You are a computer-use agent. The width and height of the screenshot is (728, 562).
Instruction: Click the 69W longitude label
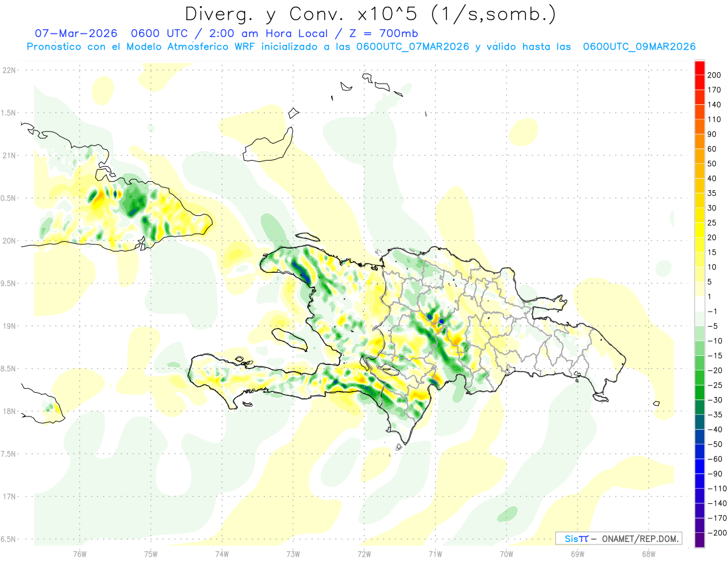coord(578,554)
